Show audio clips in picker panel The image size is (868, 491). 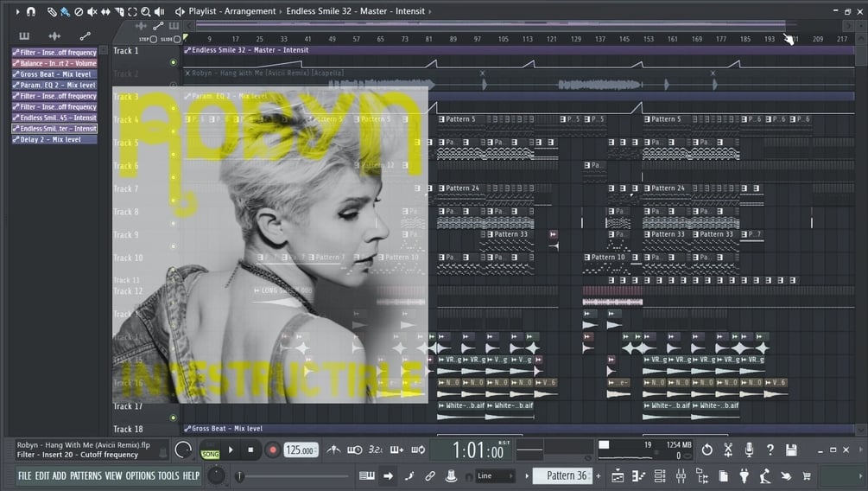pos(54,36)
